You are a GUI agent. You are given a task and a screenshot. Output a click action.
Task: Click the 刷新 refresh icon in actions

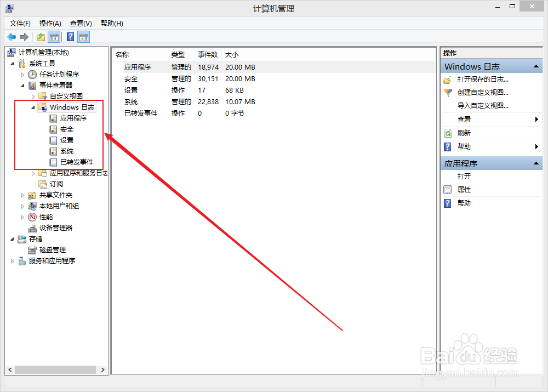pos(448,133)
